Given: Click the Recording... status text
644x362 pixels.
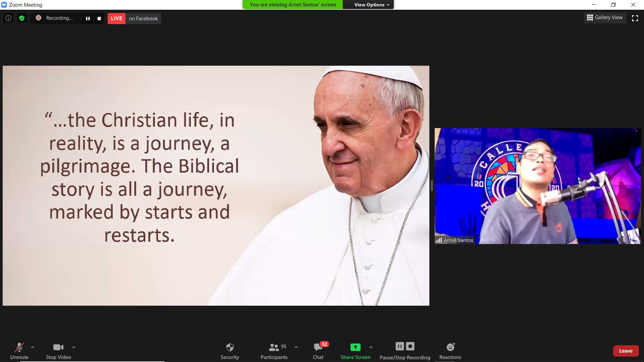Looking at the screenshot, I should 59,18.
